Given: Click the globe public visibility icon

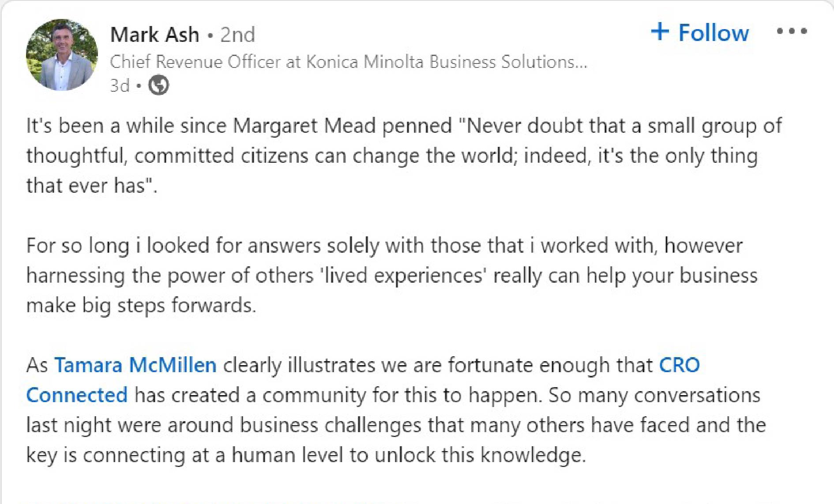Looking at the screenshot, I should click(158, 85).
